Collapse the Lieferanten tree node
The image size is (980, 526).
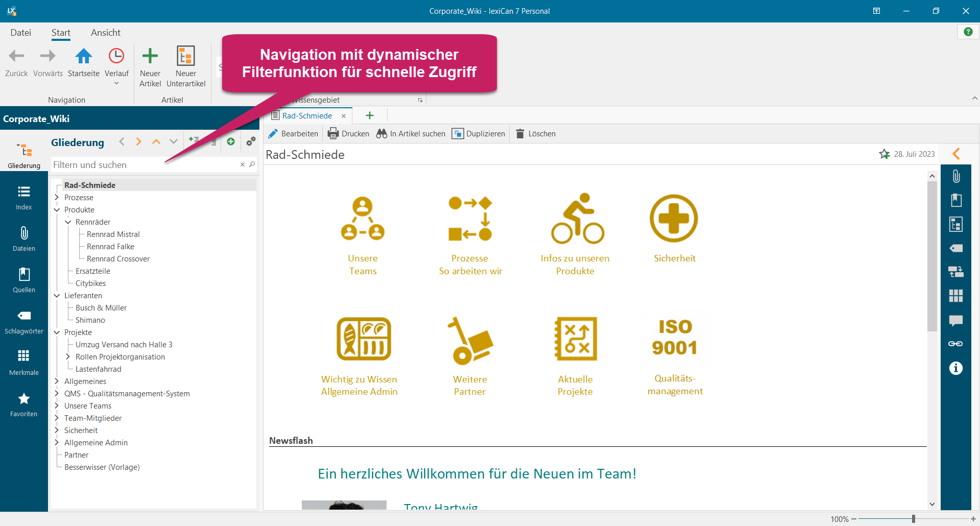click(x=57, y=296)
